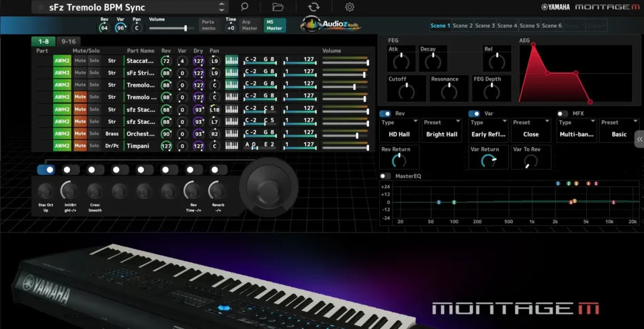644x329 pixels.
Task: Click AEG envelope peak attack point
Action: click(533, 45)
